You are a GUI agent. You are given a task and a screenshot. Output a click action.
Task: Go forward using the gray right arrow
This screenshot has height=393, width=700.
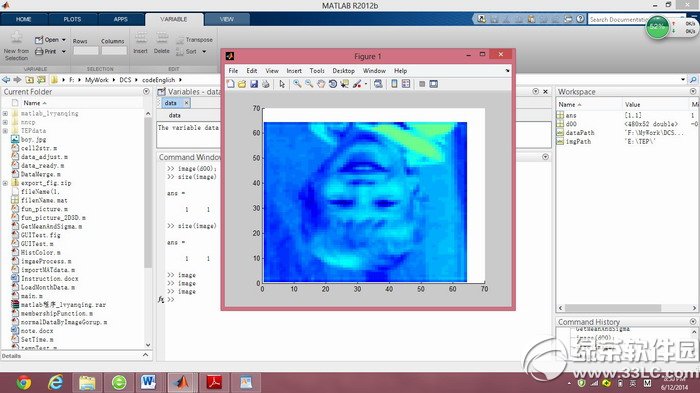(17, 79)
